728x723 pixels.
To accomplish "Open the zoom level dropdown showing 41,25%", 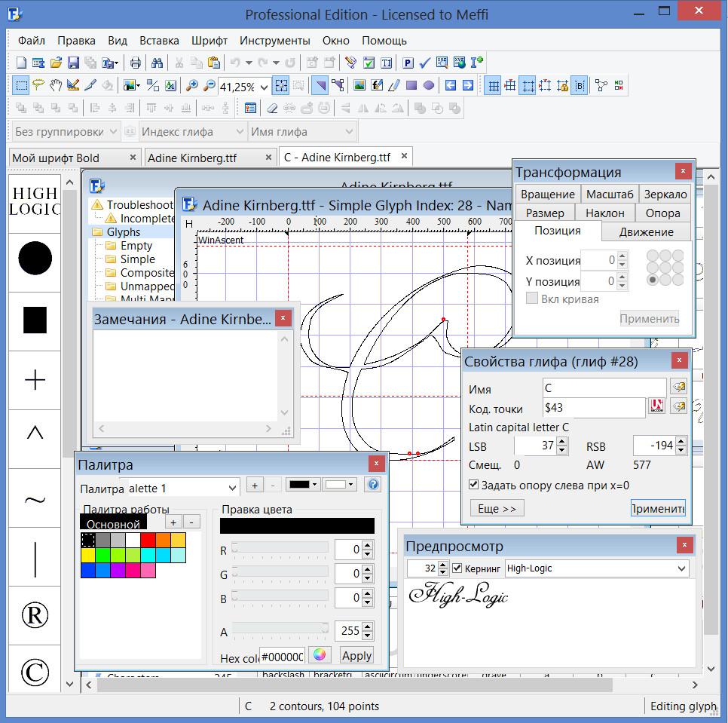I will (264, 87).
